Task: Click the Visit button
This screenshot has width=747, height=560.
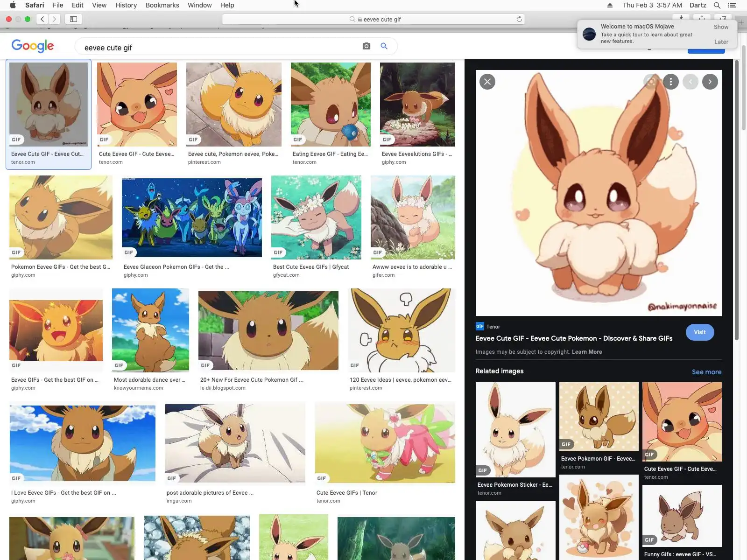Action: [x=700, y=332]
